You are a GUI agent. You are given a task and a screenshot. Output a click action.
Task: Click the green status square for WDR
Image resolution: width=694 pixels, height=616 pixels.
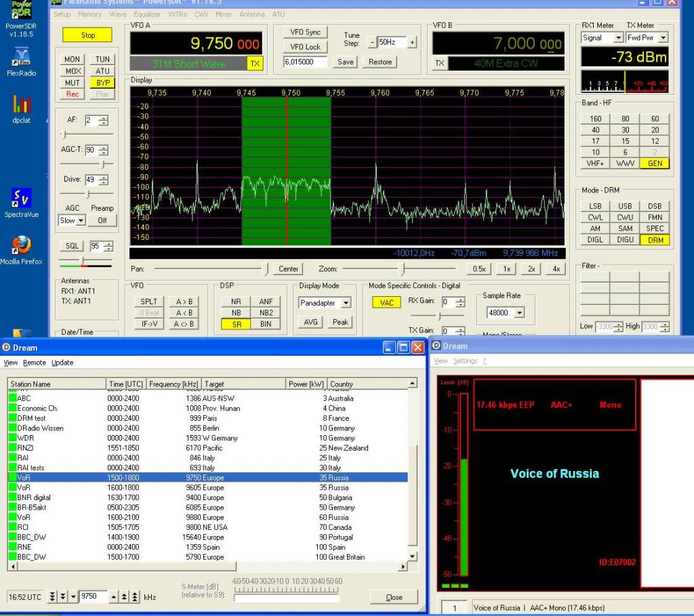click(x=12, y=438)
